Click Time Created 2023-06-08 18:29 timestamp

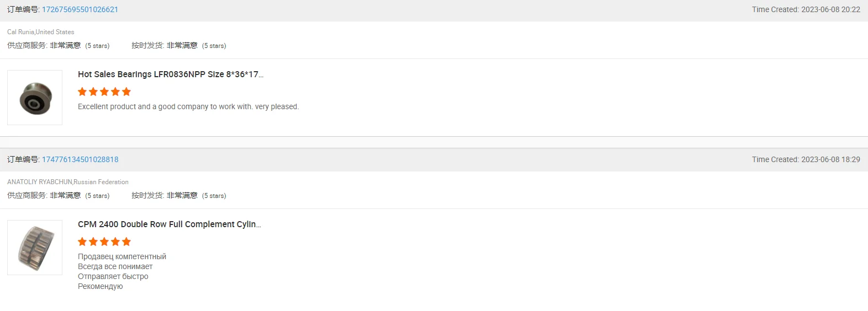(806, 159)
